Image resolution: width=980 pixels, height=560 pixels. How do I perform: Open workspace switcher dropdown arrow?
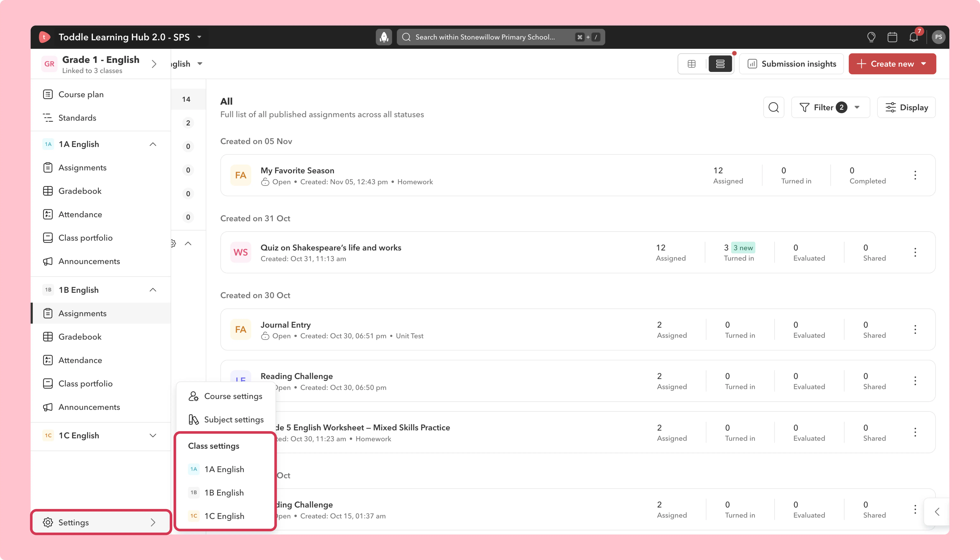tap(199, 37)
